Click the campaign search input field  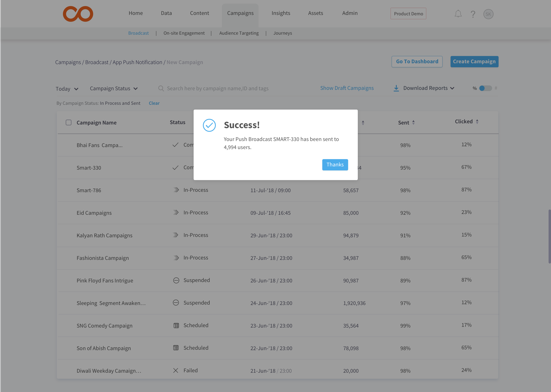[x=217, y=88]
